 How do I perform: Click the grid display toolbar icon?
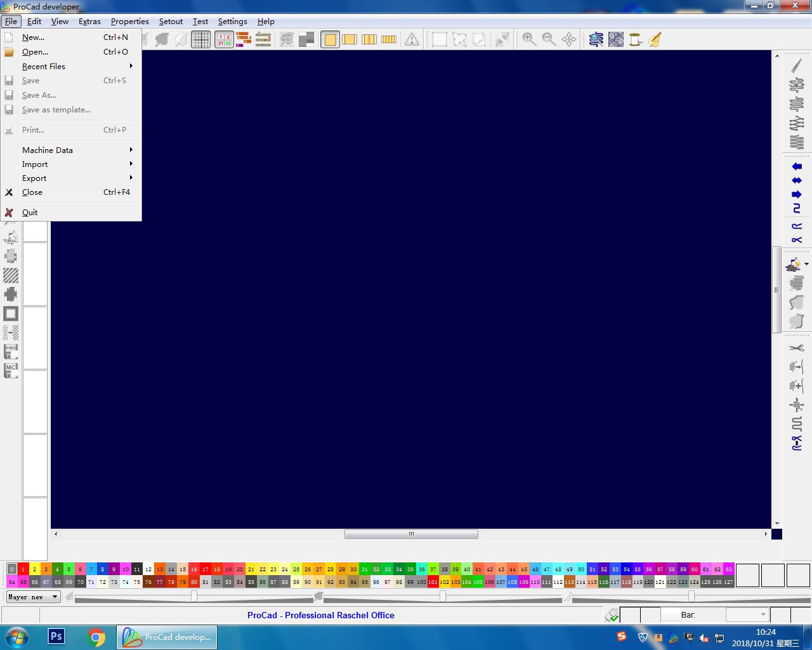[201, 39]
